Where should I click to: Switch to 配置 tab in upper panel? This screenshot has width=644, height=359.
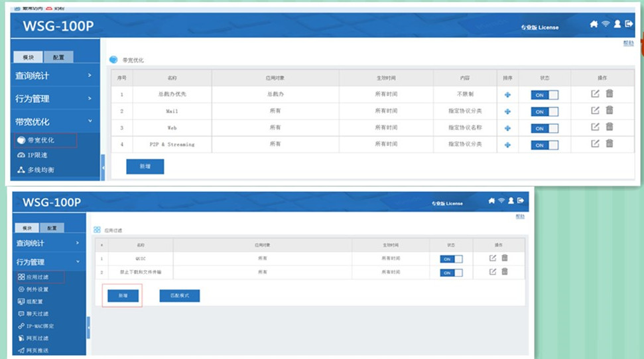[58, 58]
